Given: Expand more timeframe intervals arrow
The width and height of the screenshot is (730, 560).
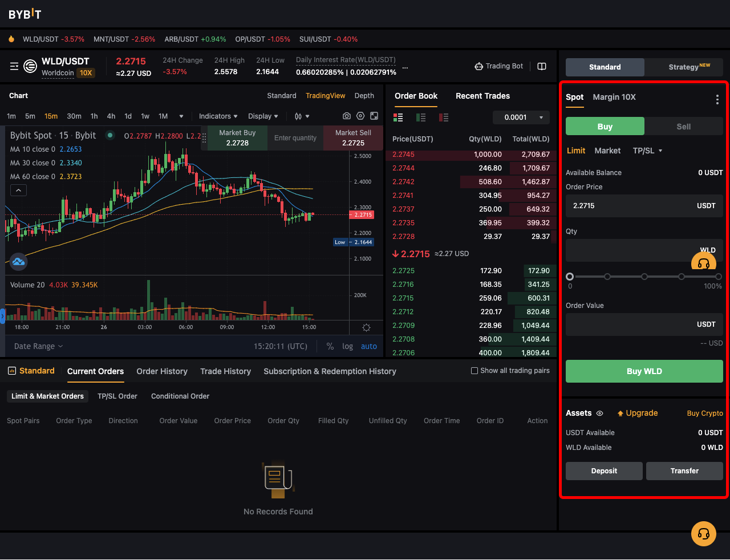Looking at the screenshot, I should tap(181, 116).
